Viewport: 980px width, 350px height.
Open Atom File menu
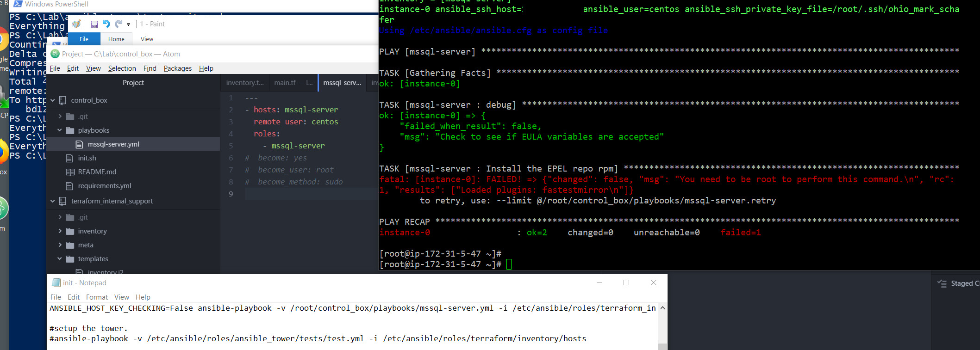click(55, 68)
